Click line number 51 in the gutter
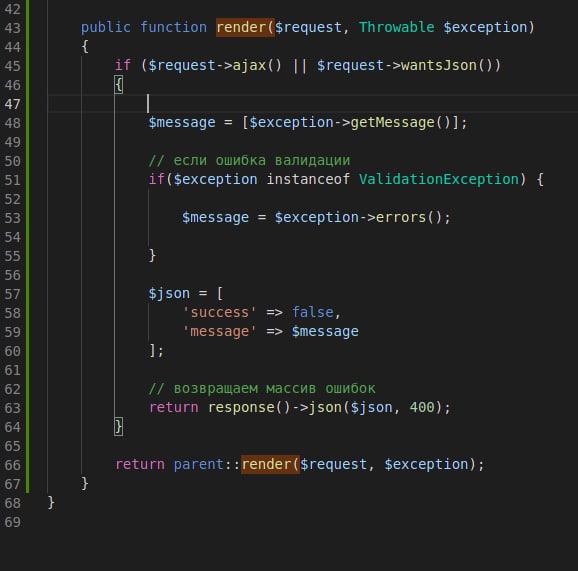This screenshot has height=571, width=578. [x=13, y=180]
